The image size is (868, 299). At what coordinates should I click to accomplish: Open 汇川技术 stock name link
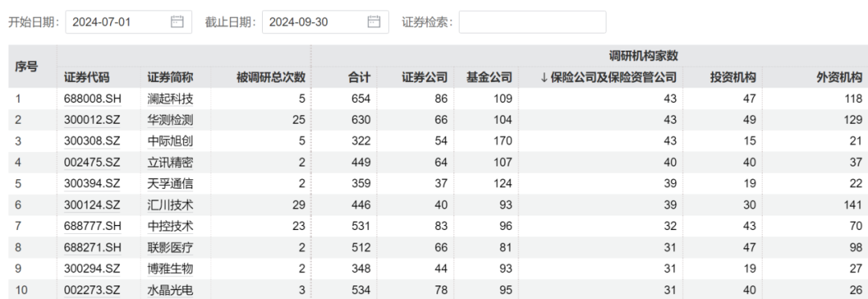tap(170, 206)
